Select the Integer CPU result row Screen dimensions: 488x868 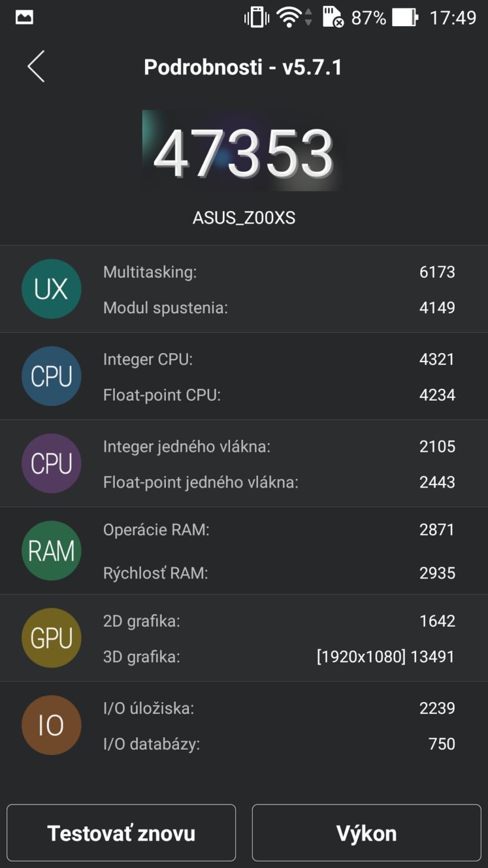279,359
